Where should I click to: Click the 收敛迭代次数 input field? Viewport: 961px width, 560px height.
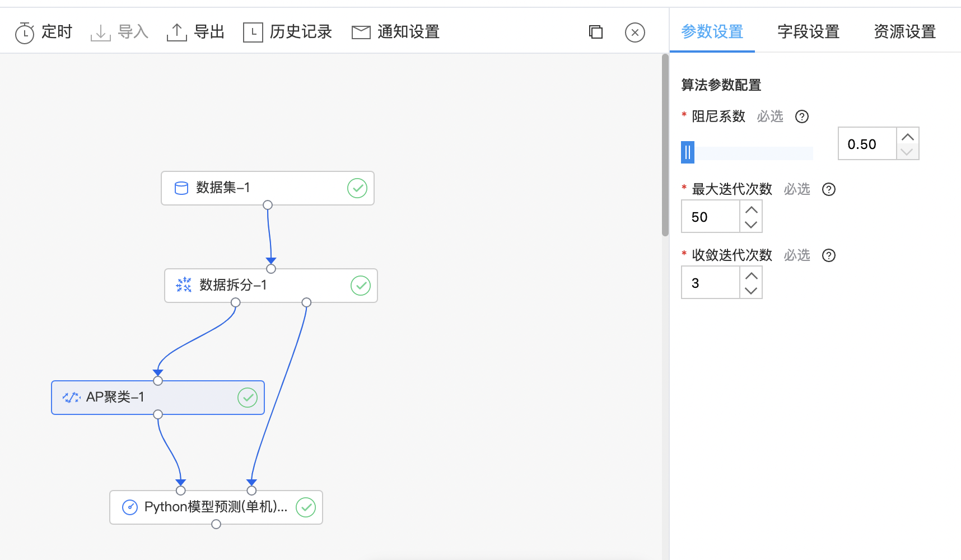point(711,283)
